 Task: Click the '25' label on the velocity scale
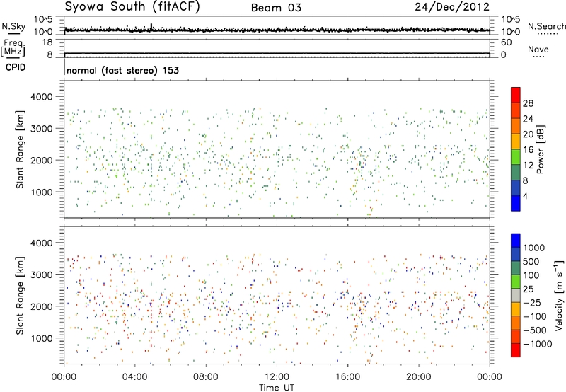[529, 289]
